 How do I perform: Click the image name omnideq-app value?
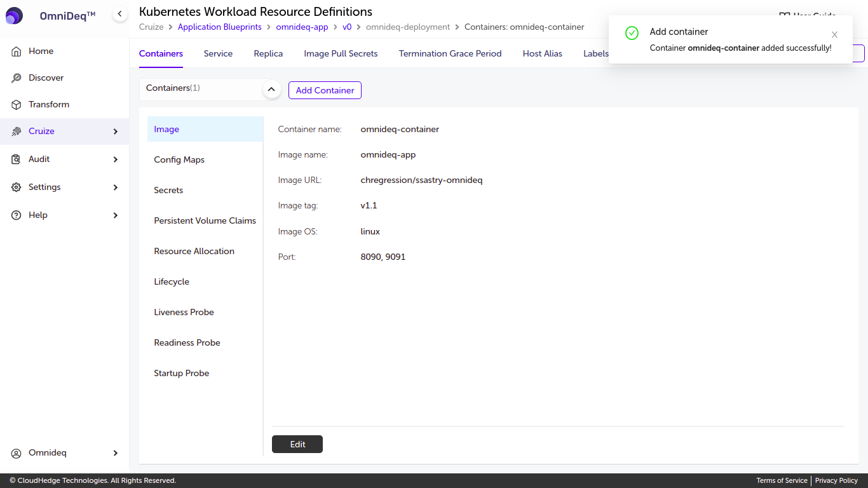388,154
